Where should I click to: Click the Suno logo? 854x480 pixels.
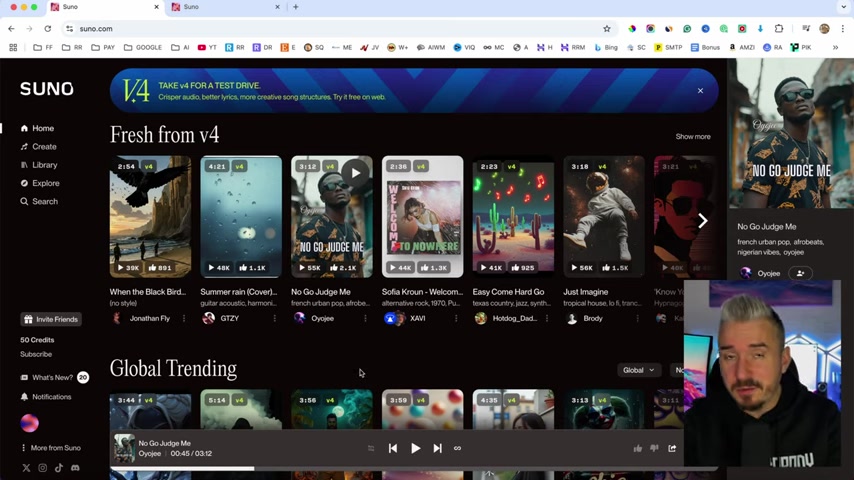tap(47, 89)
